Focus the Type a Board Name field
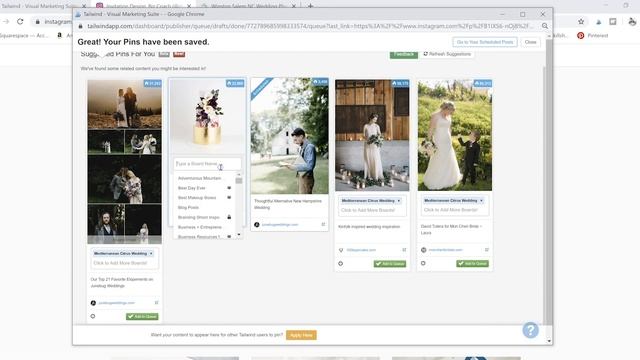The image size is (640, 360). coord(207,164)
